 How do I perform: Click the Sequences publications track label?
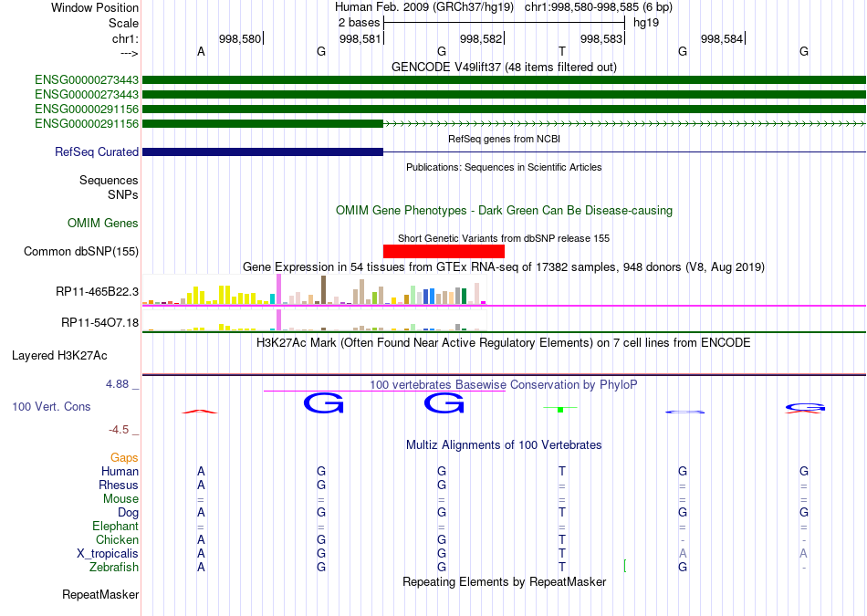(x=109, y=181)
